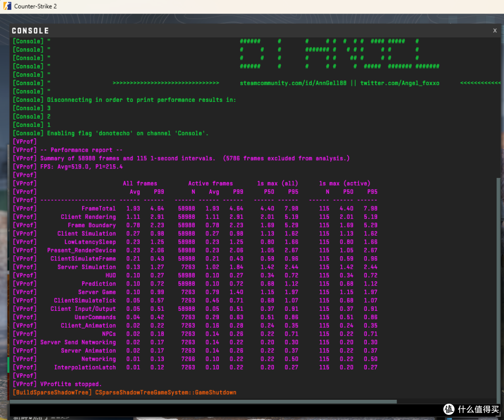Click the All frames column header

tap(140, 183)
